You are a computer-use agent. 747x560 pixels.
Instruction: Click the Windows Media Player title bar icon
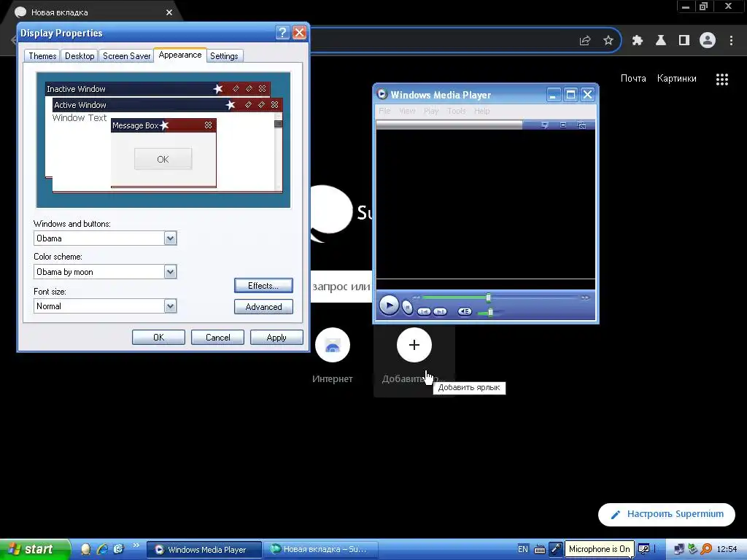(382, 94)
